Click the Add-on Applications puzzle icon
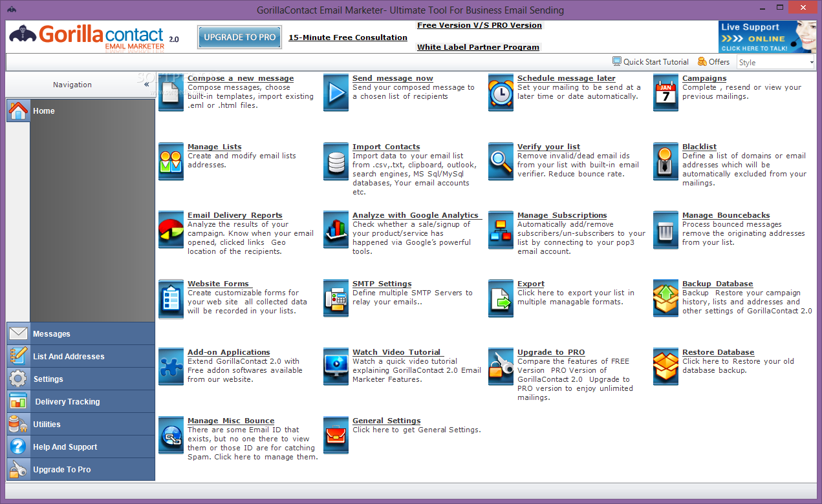The width and height of the screenshot is (822, 504). [171, 367]
